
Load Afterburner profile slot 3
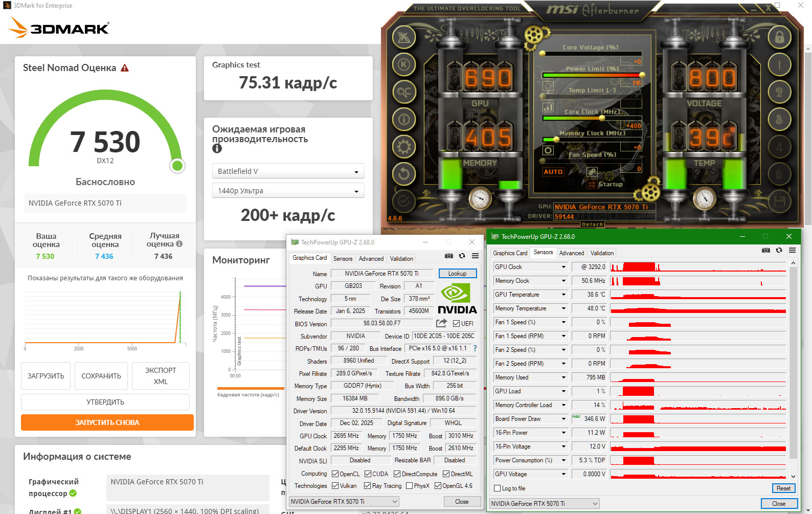(x=779, y=119)
